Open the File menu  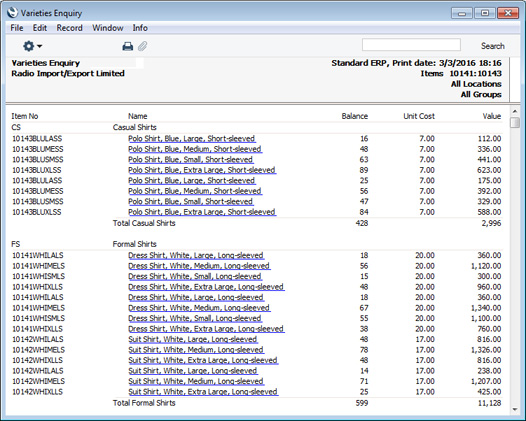pos(17,28)
